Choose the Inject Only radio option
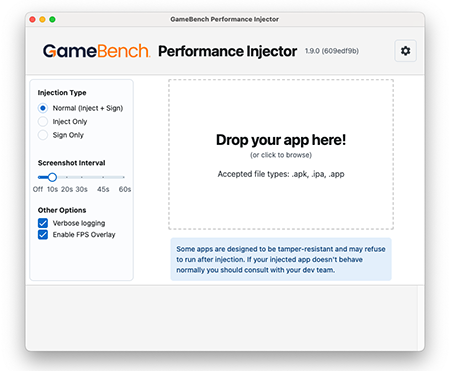450x371 pixels. coord(43,121)
